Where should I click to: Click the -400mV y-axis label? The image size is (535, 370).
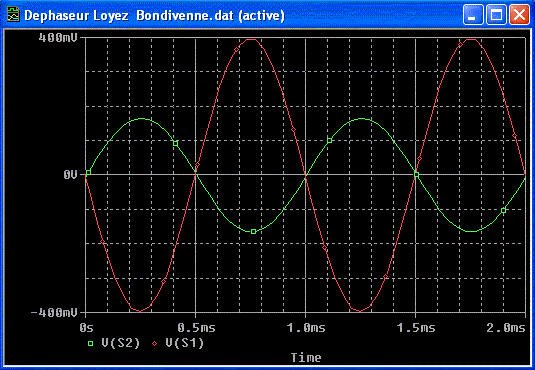(54, 312)
